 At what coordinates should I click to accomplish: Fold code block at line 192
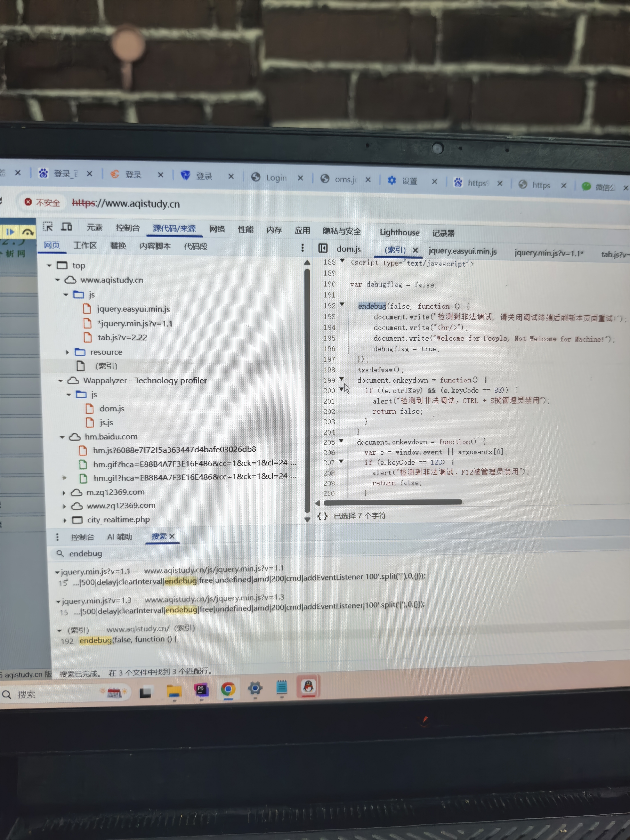[x=342, y=305]
